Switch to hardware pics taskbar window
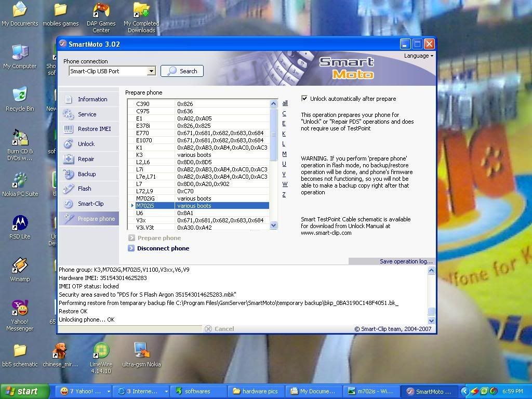 [256, 391]
